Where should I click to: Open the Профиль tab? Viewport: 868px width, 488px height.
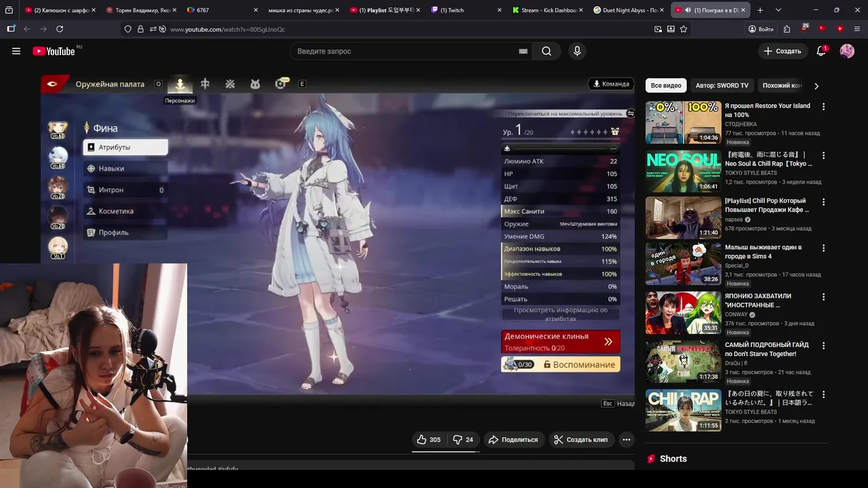point(125,232)
